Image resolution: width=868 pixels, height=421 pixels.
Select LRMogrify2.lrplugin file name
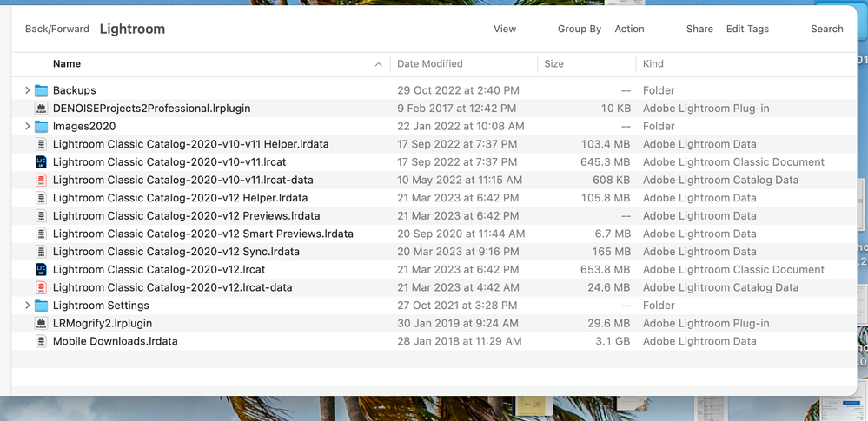click(x=103, y=323)
